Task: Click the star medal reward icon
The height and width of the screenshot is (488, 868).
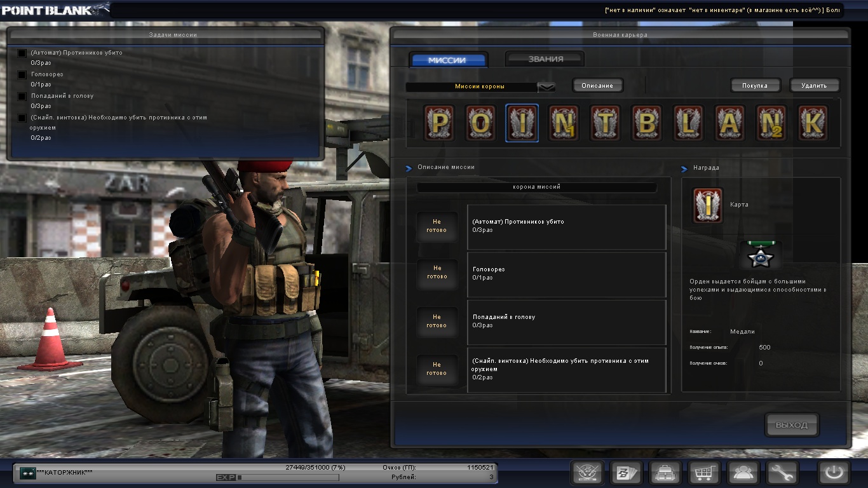Action: pyautogui.click(x=761, y=255)
